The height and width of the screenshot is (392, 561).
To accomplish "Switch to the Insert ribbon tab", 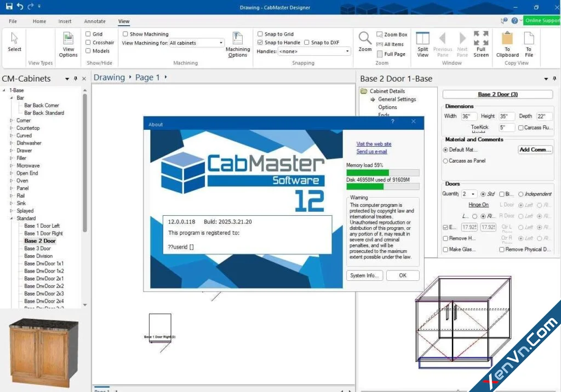I will (65, 21).
